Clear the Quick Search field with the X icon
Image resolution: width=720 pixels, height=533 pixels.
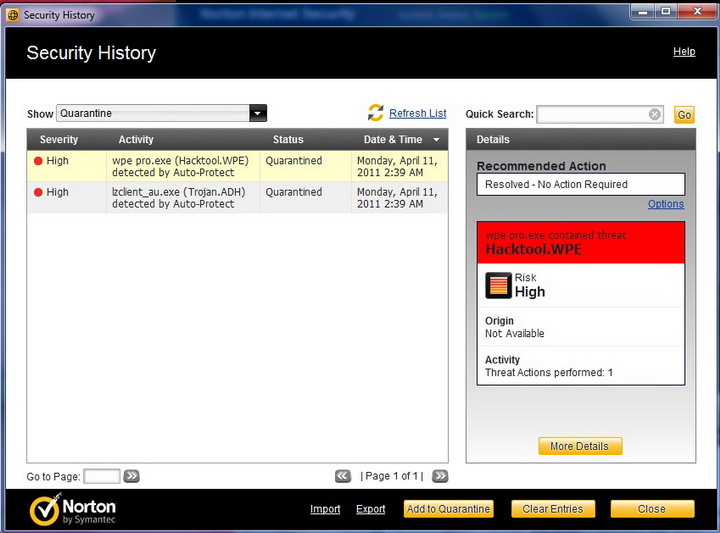tap(655, 114)
